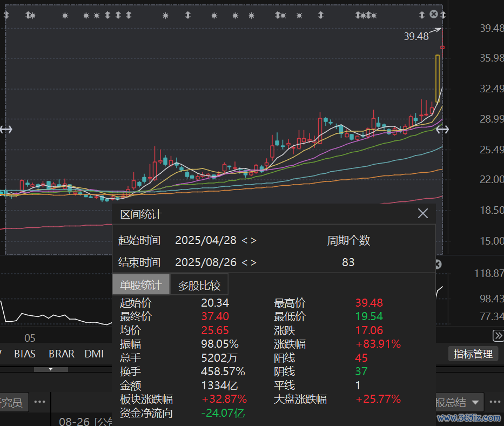The width and height of the screenshot is (504, 426).
Task: Click the right-edge range resize arrow
Action: pos(442,129)
